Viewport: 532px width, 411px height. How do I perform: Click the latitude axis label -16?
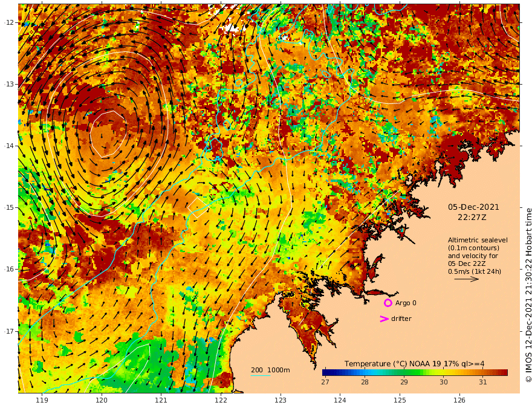[10, 269]
